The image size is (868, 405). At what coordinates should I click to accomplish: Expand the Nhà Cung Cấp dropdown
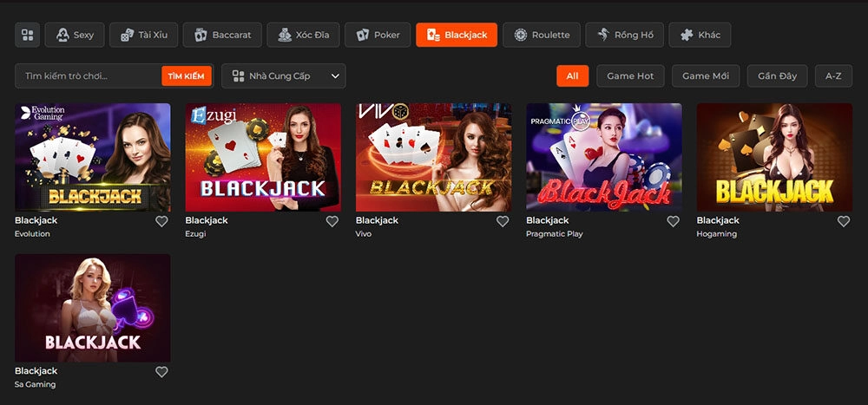(284, 76)
